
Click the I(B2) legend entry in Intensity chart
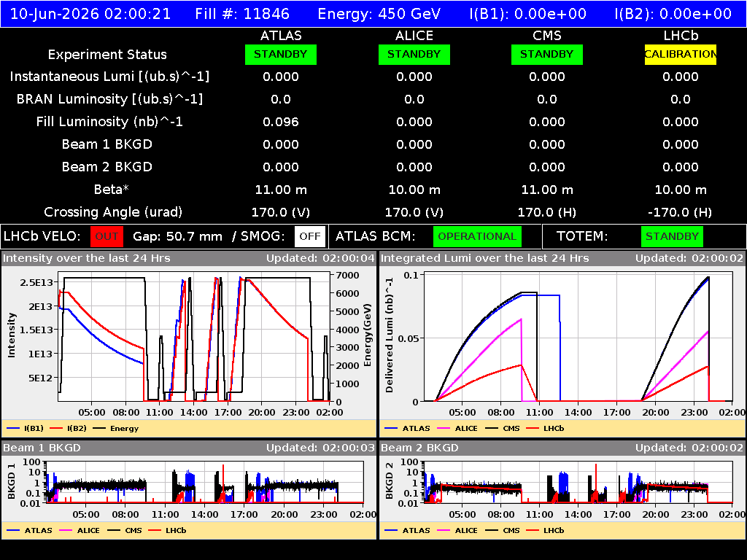[x=69, y=428]
